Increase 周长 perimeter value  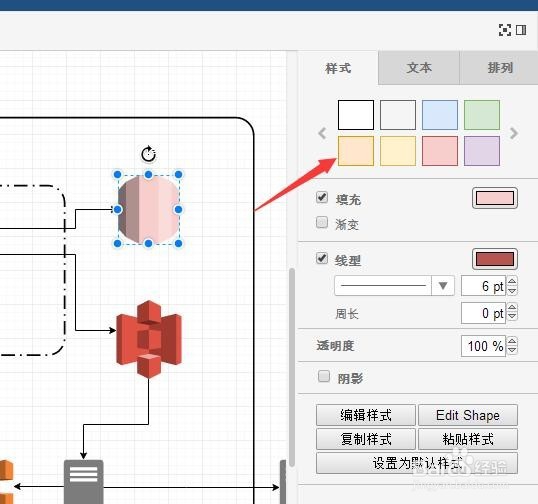[512, 308]
